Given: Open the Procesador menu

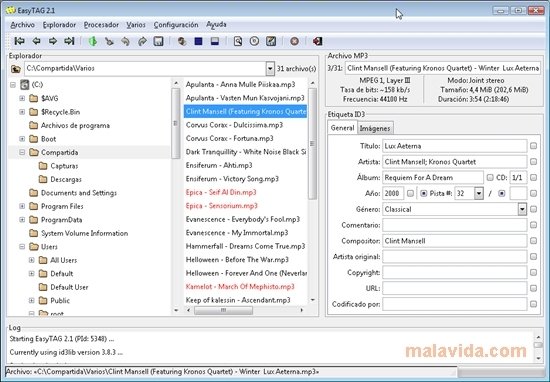Looking at the screenshot, I should pyautogui.click(x=101, y=25).
